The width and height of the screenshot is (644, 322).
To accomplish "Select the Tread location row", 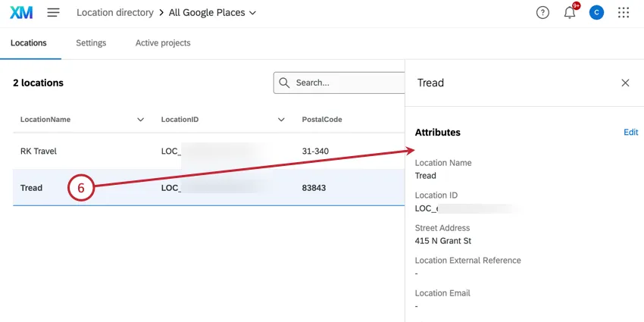I will tap(31, 188).
